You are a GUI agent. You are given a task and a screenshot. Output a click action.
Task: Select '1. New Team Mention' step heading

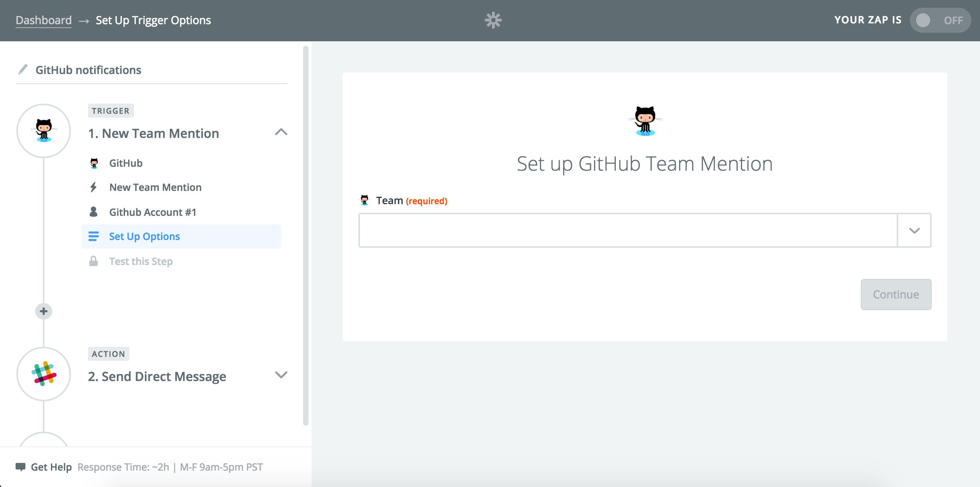(153, 134)
